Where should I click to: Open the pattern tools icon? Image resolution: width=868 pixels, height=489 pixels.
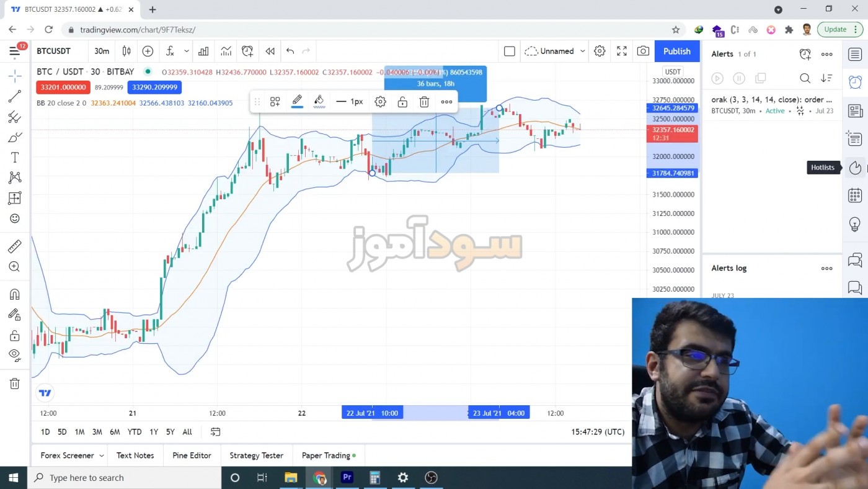(15, 177)
